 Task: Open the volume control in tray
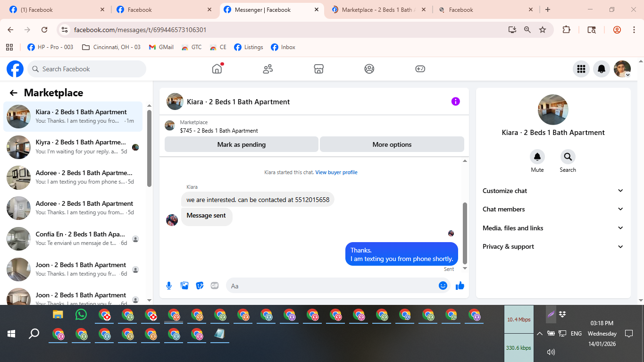551,352
